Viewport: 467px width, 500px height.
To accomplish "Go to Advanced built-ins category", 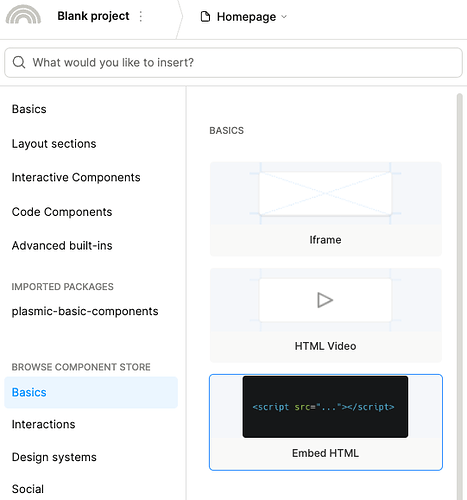I will coord(62,246).
